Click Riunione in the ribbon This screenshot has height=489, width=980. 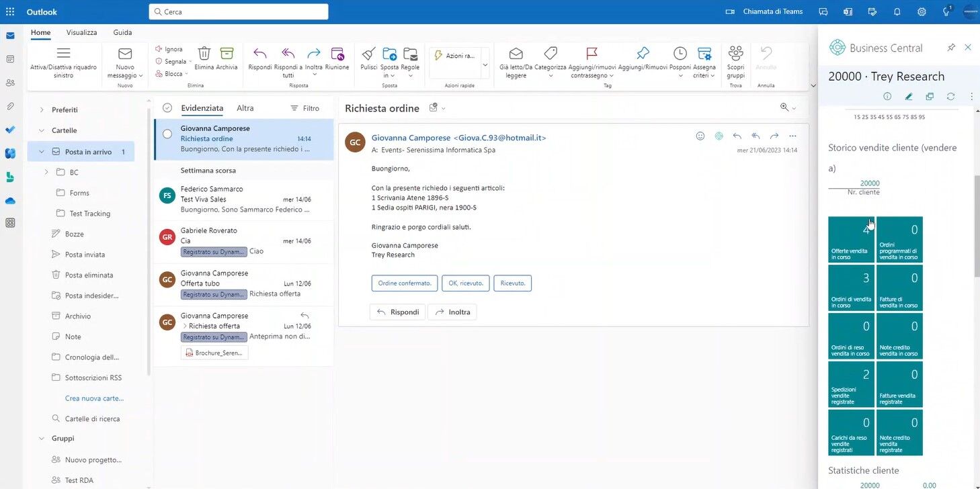[x=337, y=58]
